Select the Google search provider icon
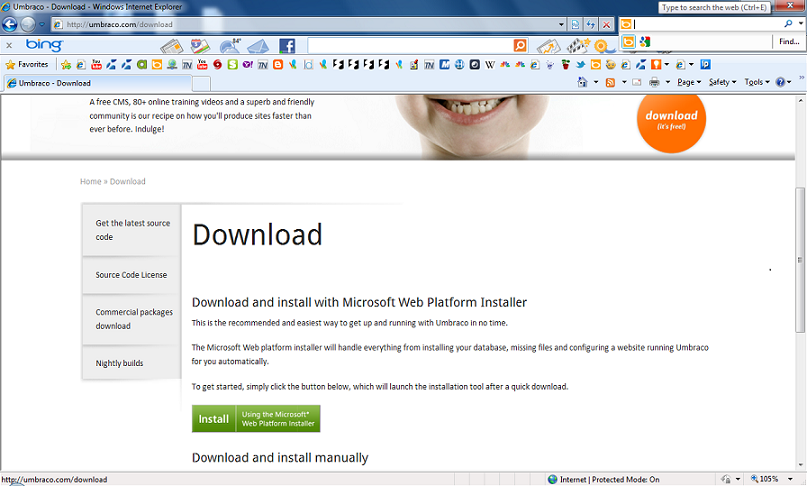This screenshot has width=807, height=486. (645, 42)
